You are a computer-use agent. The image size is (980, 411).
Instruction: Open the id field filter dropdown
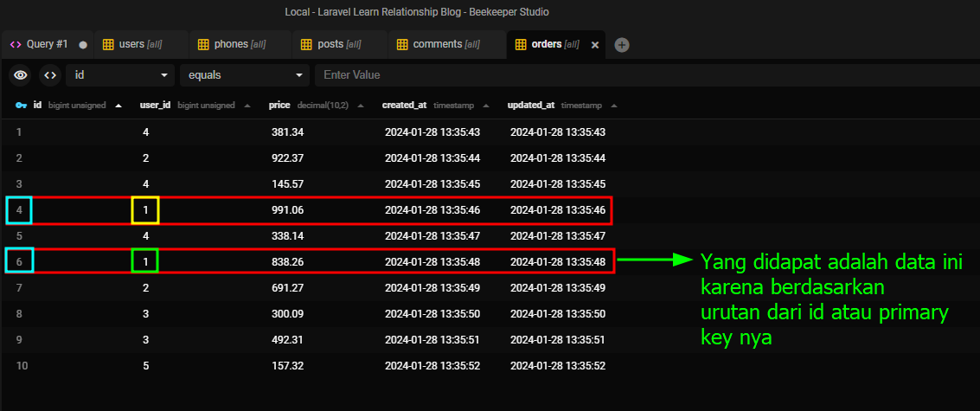[120, 75]
